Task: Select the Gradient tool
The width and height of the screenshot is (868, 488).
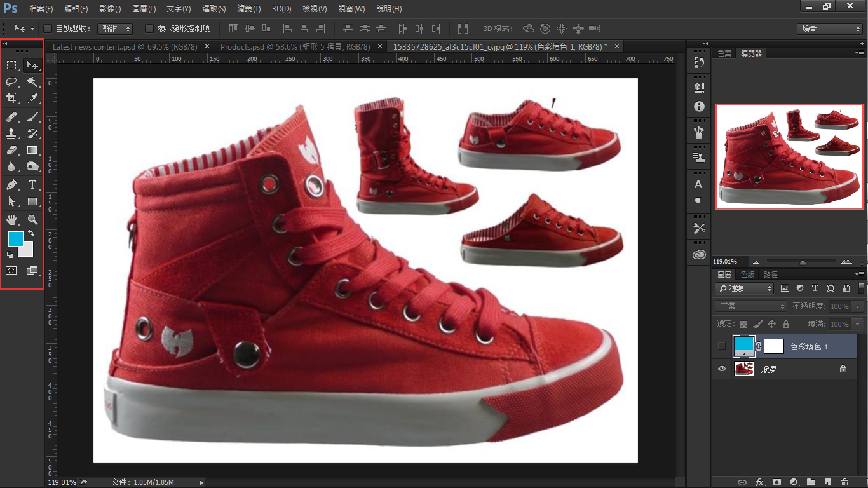Action: (32, 150)
